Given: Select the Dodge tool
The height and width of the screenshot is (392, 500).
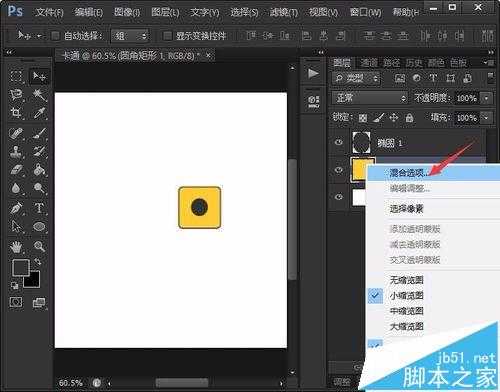Looking at the screenshot, I should click(x=39, y=188).
